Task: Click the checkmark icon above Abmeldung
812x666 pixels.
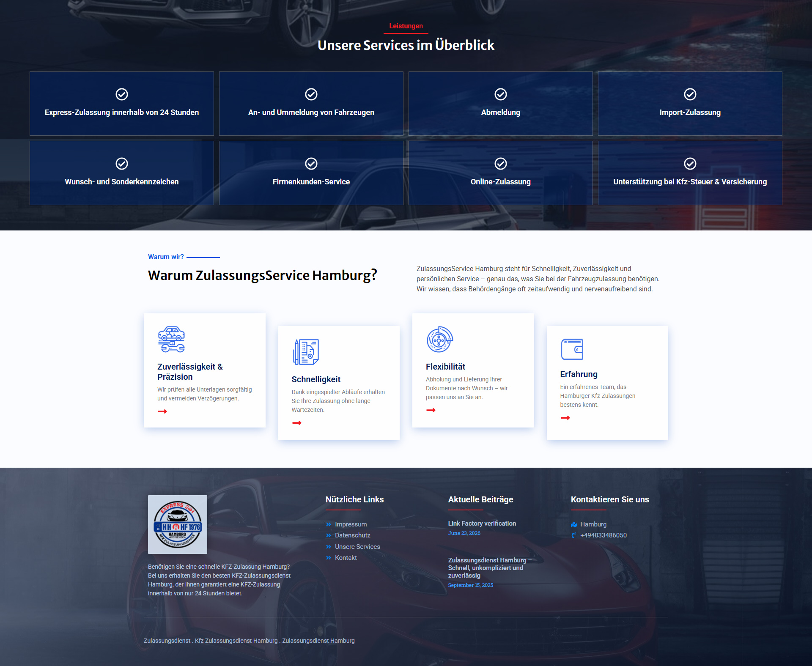Action: pos(501,94)
